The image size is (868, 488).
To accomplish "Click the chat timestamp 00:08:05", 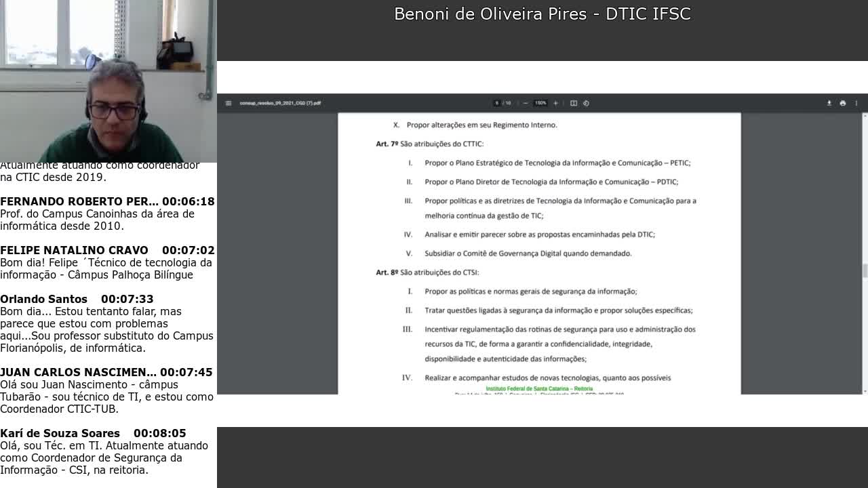I will 159,433.
